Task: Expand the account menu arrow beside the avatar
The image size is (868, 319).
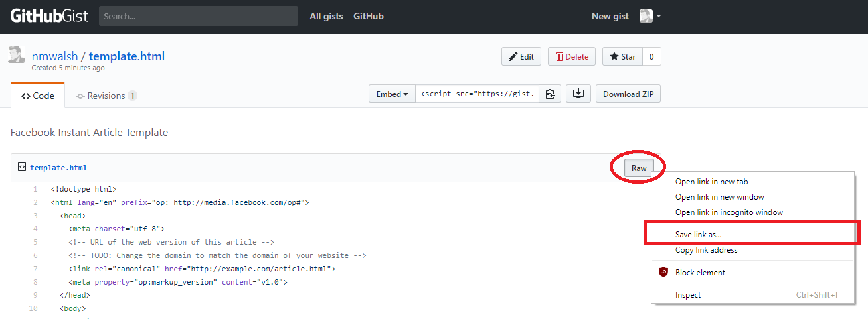Action: coord(658,17)
